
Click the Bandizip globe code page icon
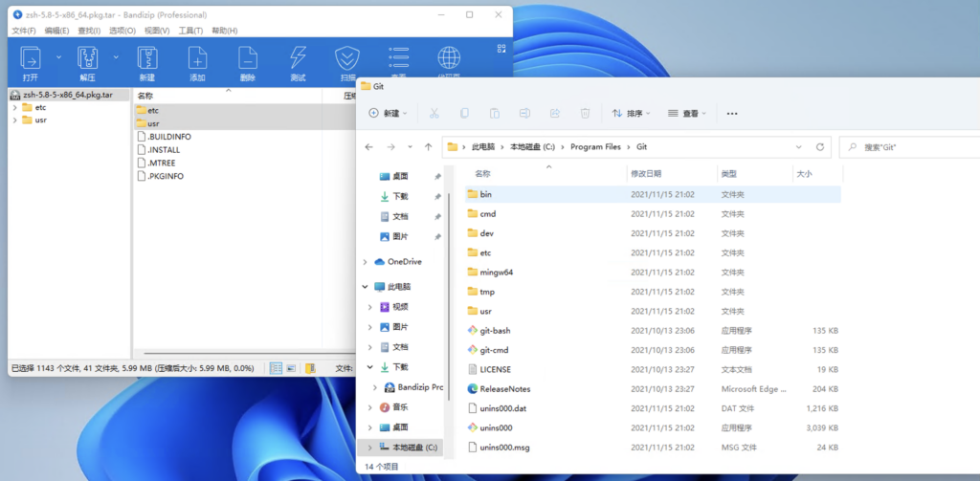pos(449,58)
